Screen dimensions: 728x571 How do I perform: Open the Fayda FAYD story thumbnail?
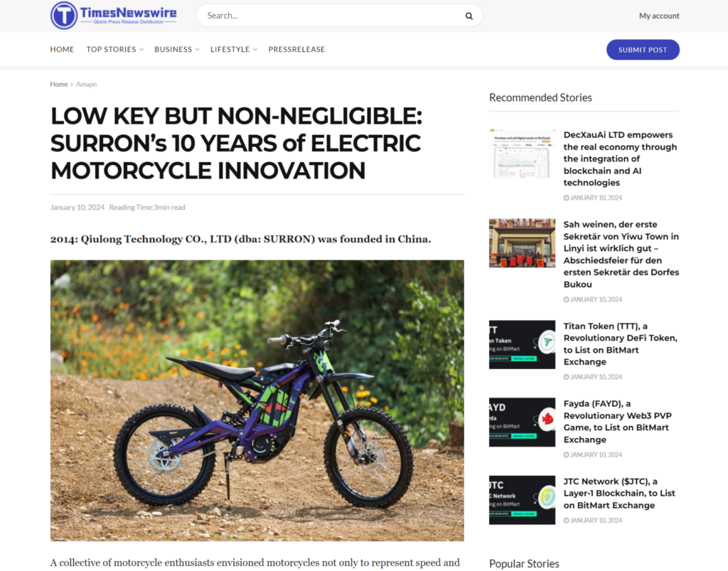coord(522,422)
